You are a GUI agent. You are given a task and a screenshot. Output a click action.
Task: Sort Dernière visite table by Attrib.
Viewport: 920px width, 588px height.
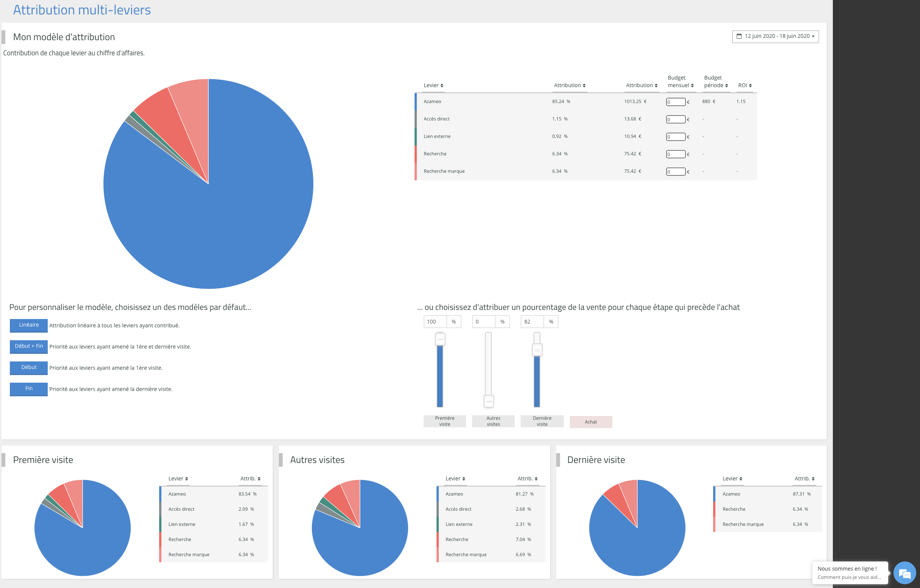click(x=804, y=479)
